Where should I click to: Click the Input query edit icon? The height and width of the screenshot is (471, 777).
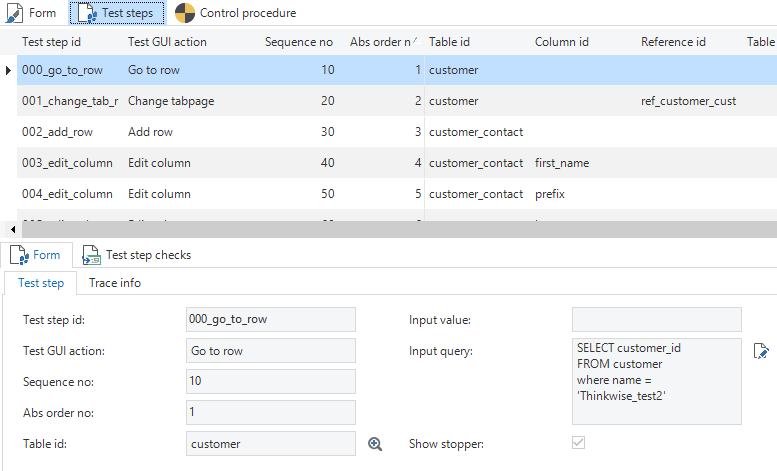[761, 350]
